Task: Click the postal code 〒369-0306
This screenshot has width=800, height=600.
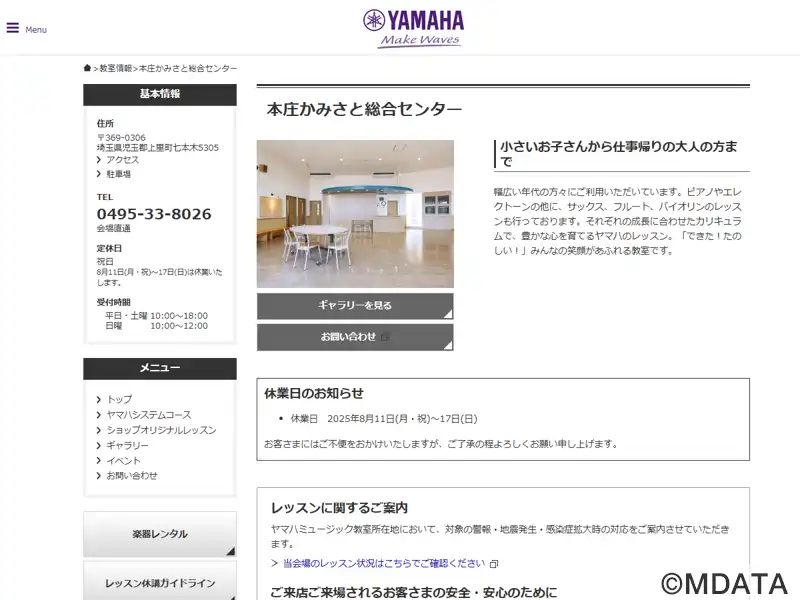Action: coord(121,138)
